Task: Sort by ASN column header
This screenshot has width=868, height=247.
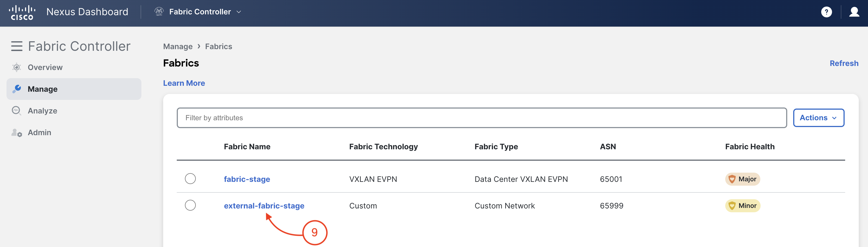Action: click(608, 147)
